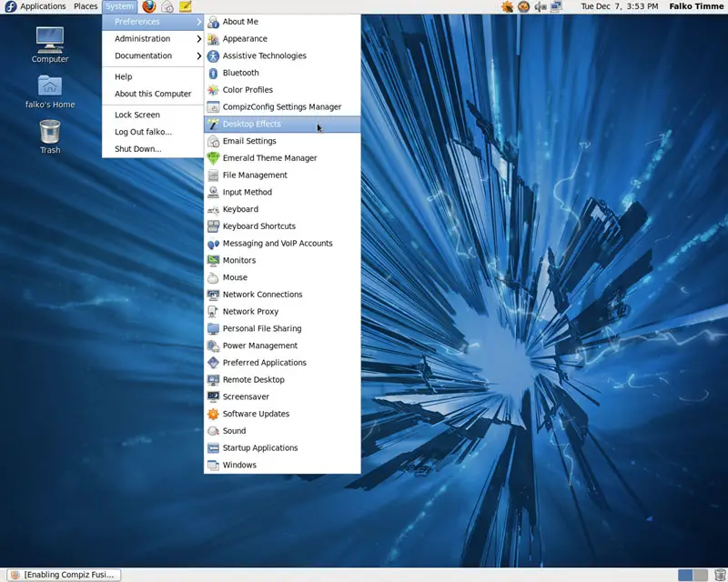Click the Emerald Theme Manager gem icon
Viewport: 728px width, 582px height.
[213, 158]
